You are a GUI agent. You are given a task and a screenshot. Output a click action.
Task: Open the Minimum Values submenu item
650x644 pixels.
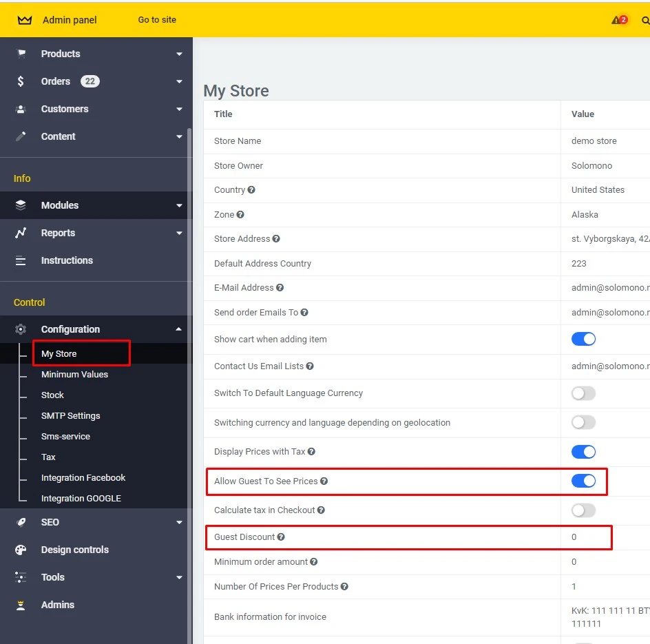pyautogui.click(x=74, y=375)
